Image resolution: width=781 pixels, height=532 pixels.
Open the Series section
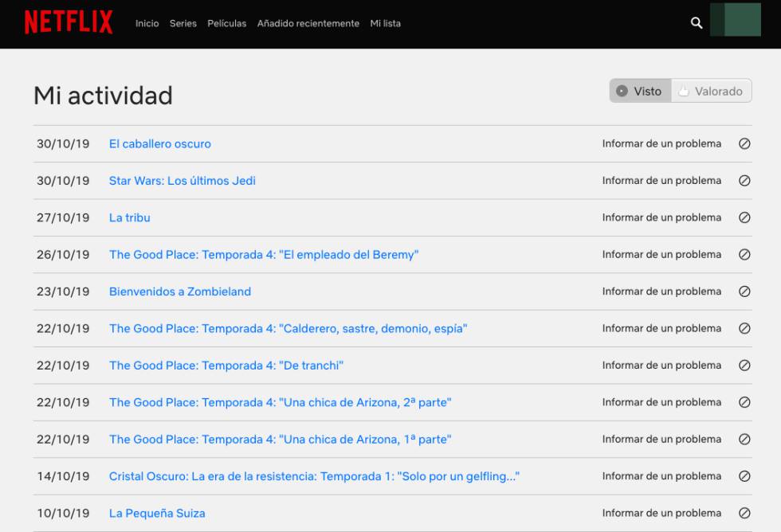(182, 23)
